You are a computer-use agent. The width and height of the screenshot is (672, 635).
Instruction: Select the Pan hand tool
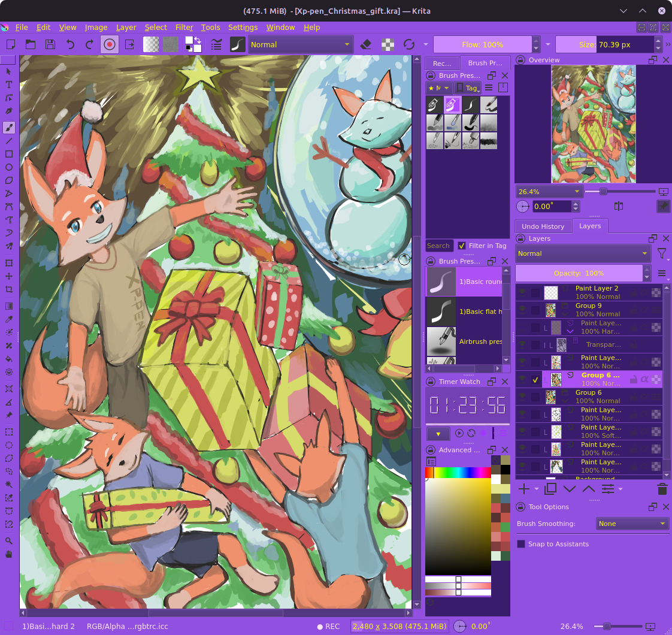pyautogui.click(x=8, y=554)
